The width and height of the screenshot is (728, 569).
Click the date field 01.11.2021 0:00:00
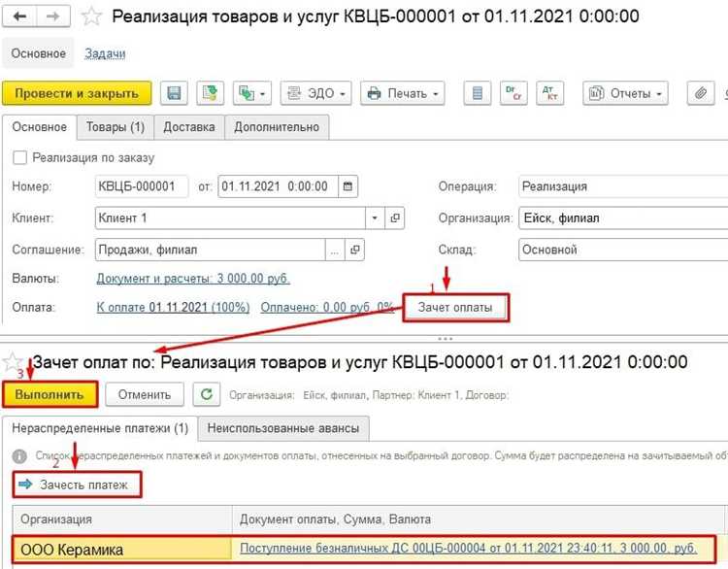279,186
